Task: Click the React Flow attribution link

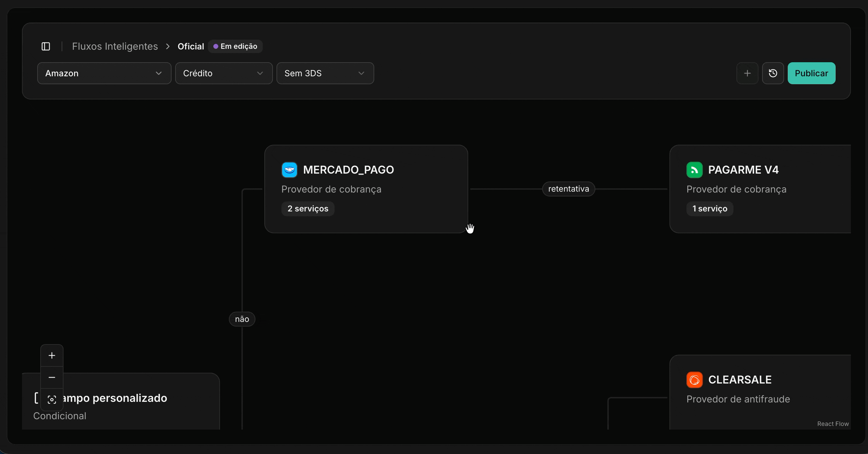Action: pos(833,424)
